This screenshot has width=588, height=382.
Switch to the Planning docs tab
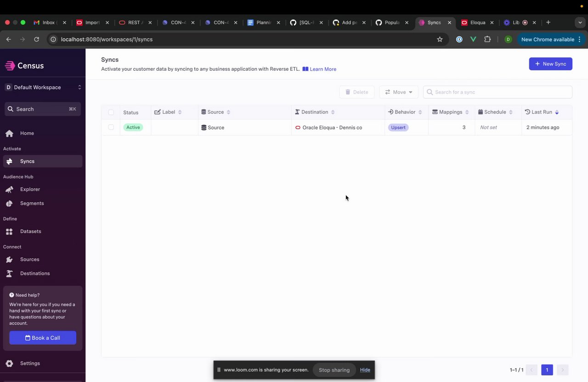point(263,23)
